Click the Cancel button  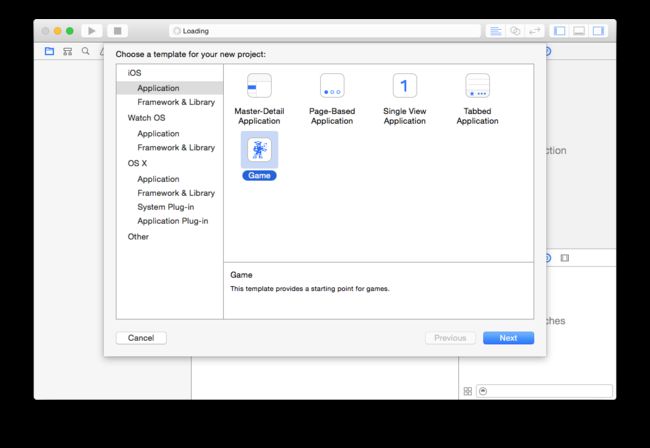pyautogui.click(x=141, y=338)
